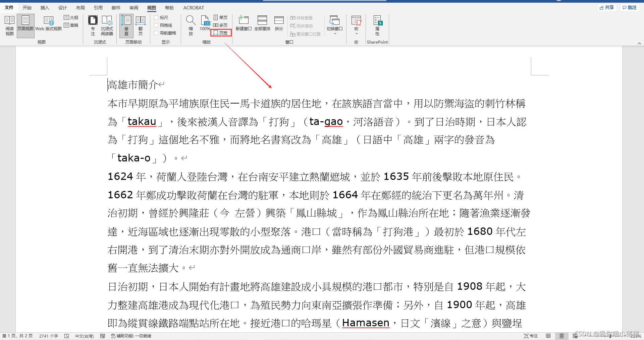This screenshot has height=340, width=644.
Task: Click Page width zoom (页宽)
Action: tap(221, 33)
